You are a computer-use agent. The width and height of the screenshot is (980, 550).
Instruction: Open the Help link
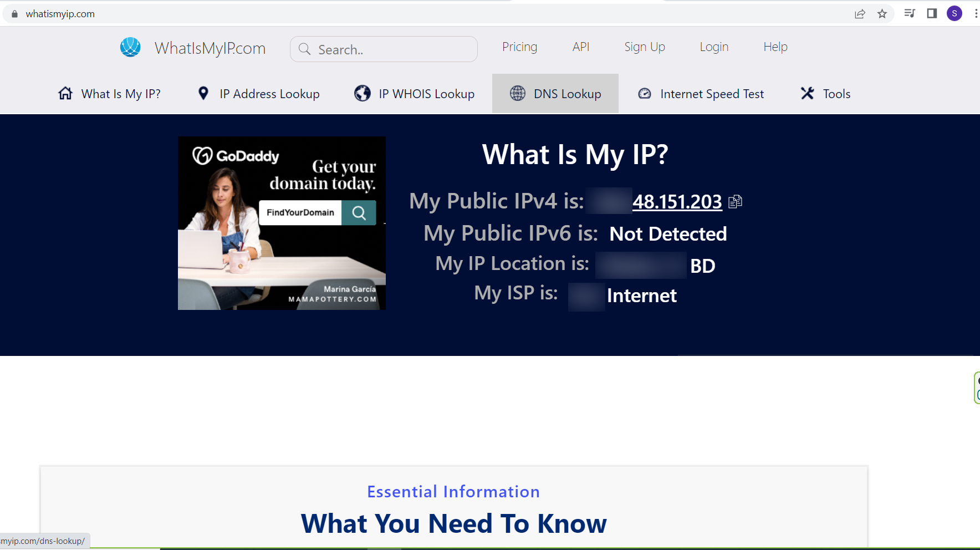pos(775,47)
